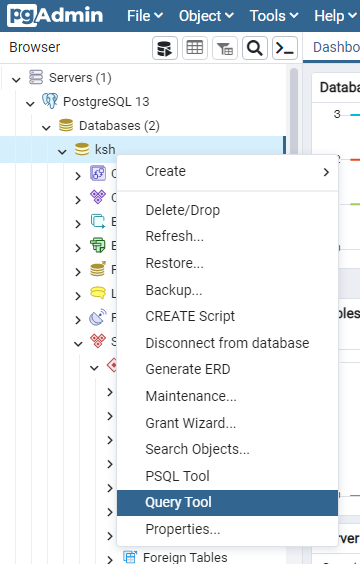Choose Properties... from context menu
Viewport: 360px width, 564px height.
[x=227, y=529]
